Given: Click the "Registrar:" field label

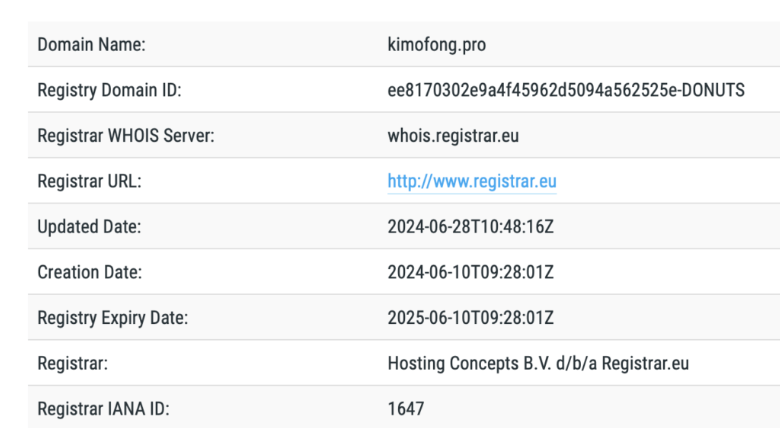Looking at the screenshot, I should pyautogui.click(x=71, y=363).
